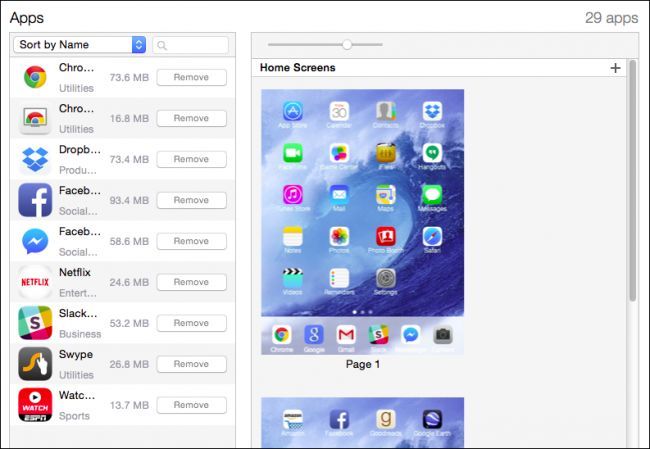Open the Sort by Name dropdown
Image resolution: width=650 pixels, height=449 pixels.
click(80, 44)
